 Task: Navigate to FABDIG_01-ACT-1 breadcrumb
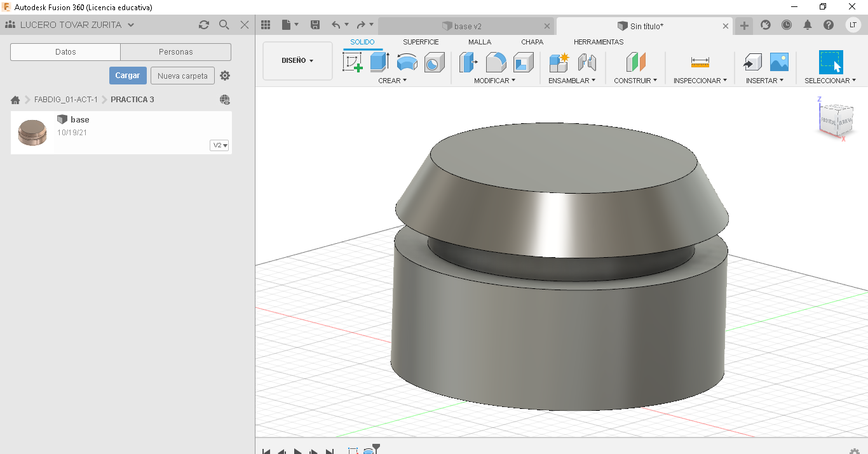coord(66,100)
